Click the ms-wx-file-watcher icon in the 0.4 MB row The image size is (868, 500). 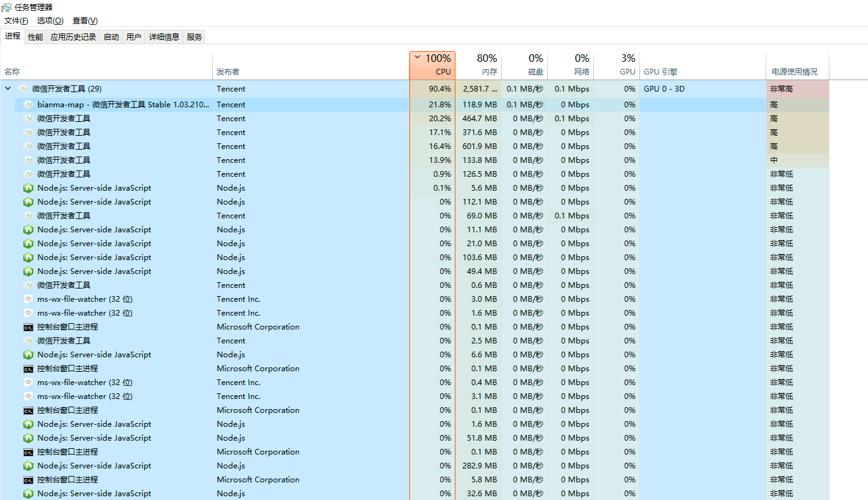(28, 383)
